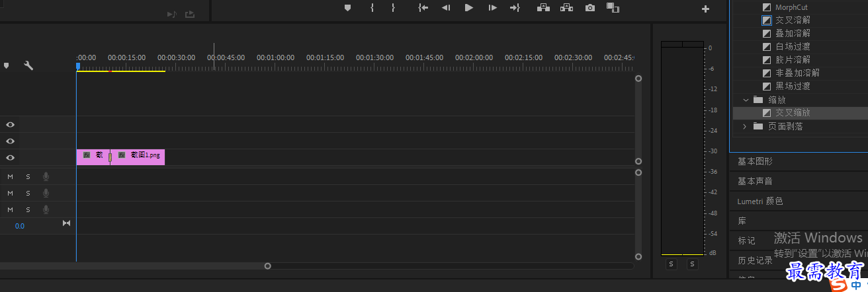
Task: Click the Mark Out bracket icon
Action: tap(393, 8)
